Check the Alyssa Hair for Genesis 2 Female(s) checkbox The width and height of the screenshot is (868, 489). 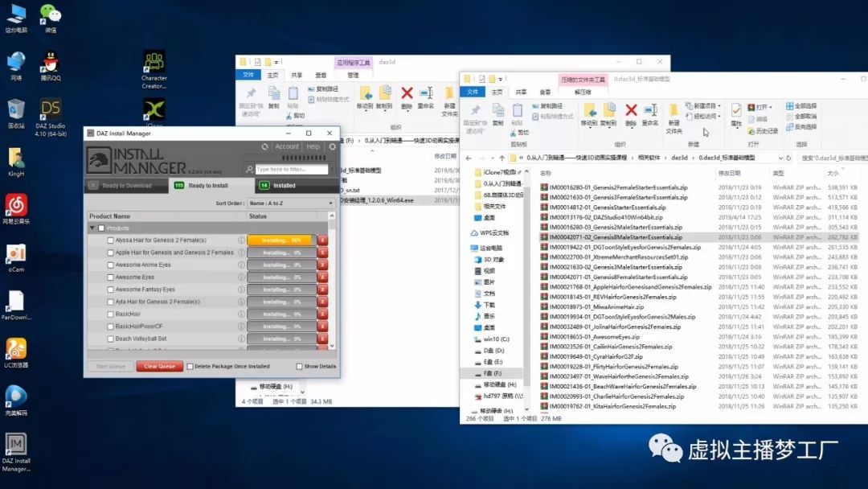111,240
